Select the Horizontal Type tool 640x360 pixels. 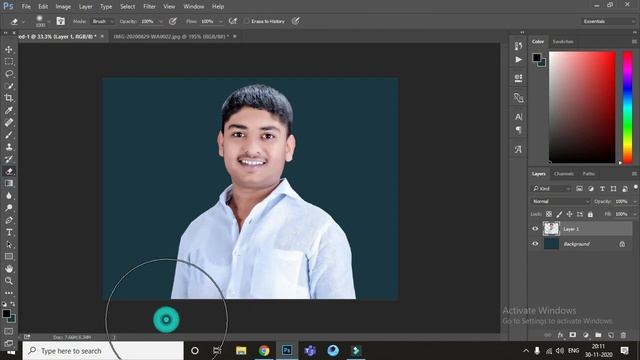9,232
